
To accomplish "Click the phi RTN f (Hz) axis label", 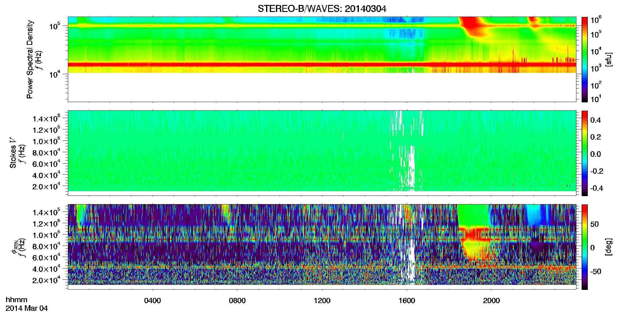I will pyautogui.click(x=18, y=247).
